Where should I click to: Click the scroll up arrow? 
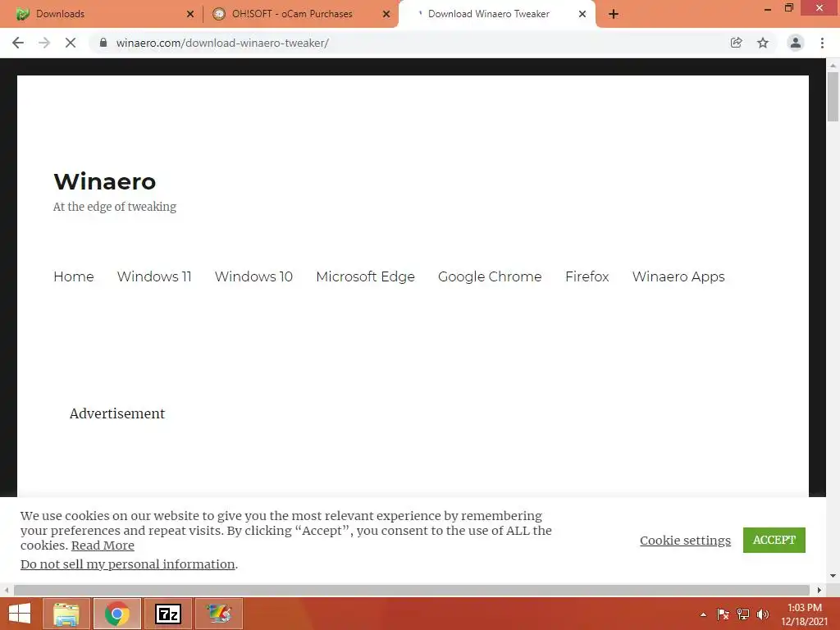(833, 66)
